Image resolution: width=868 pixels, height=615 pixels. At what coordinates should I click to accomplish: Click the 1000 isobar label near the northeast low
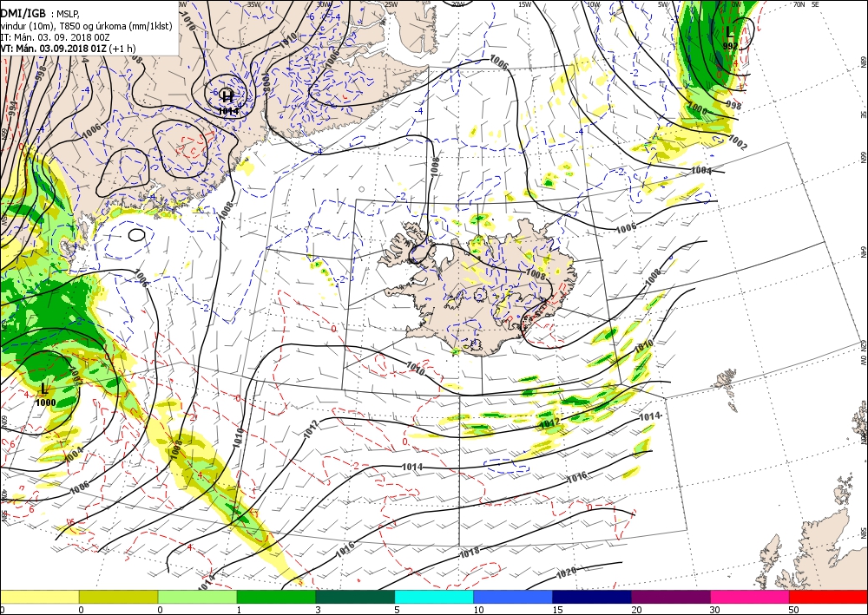[x=697, y=109]
